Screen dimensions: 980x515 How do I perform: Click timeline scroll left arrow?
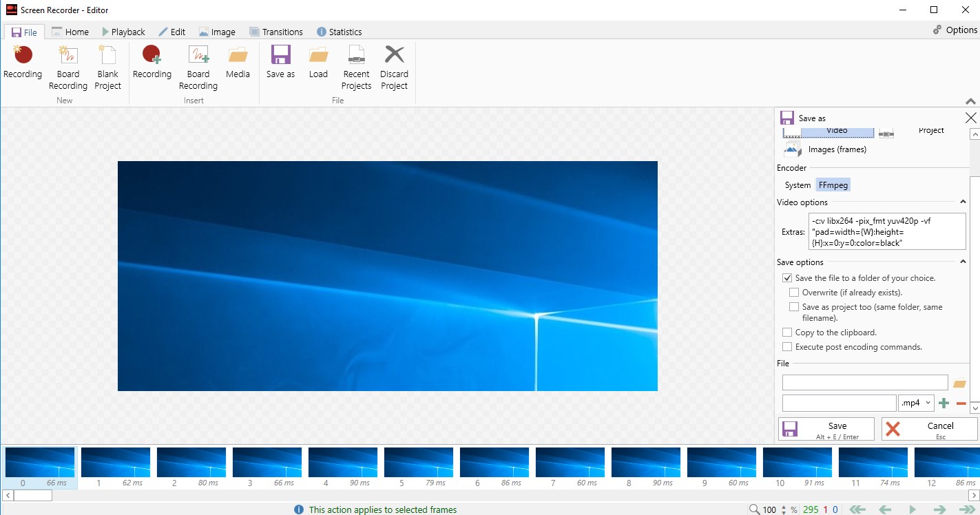click(8, 495)
